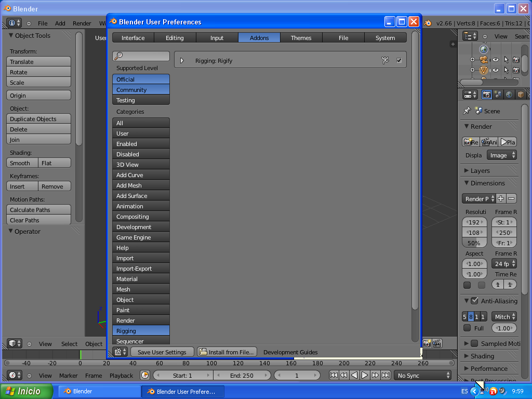Viewport: 532px width, 399px height.
Task: Select 5 anti-aliasing samples
Action: point(465,316)
